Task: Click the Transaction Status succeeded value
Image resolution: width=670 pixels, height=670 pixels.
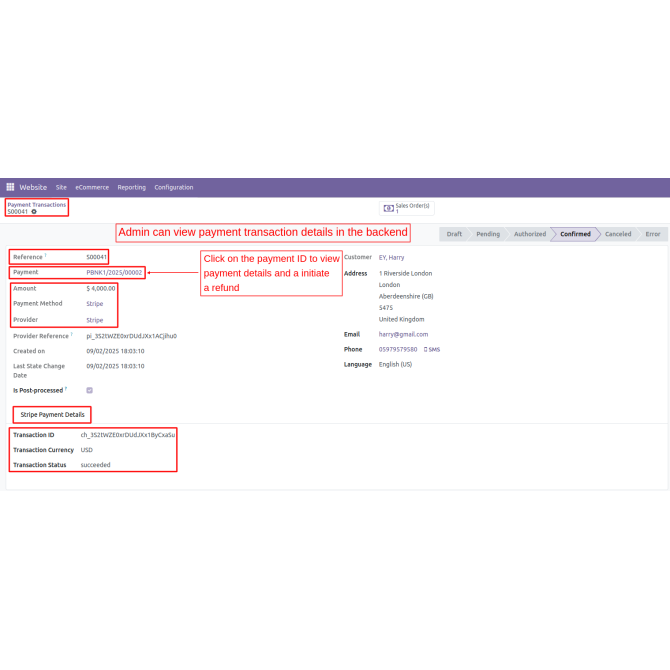Action: tap(95, 464)
